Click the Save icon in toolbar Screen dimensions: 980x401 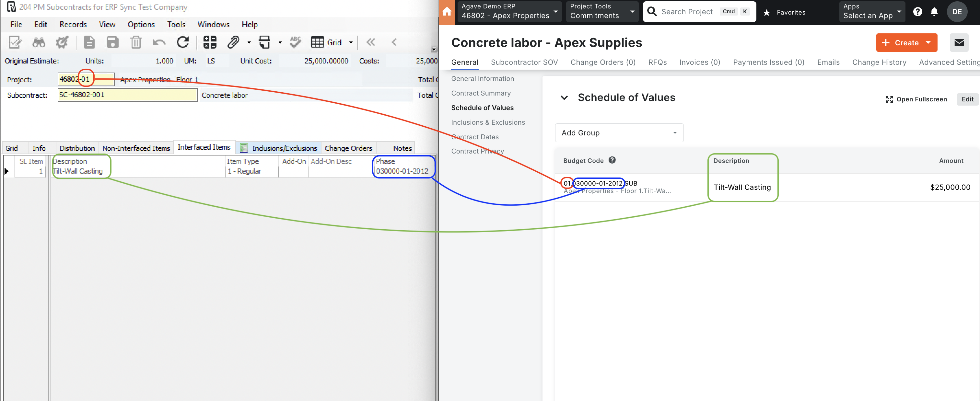tap(111, 42)
